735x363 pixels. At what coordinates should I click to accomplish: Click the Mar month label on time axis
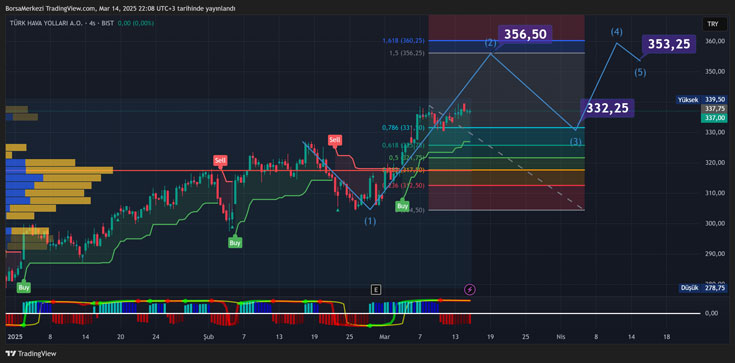pos(385,337)
